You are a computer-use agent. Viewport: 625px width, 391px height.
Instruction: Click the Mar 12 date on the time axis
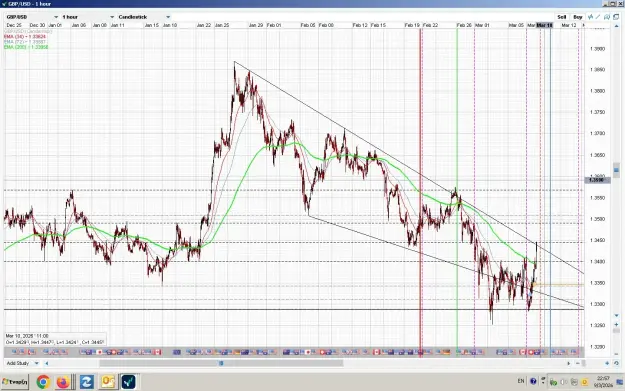(x=569, y=25)
